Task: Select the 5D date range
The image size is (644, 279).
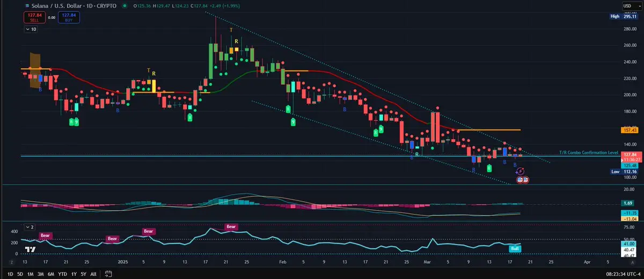Action: 20,274
